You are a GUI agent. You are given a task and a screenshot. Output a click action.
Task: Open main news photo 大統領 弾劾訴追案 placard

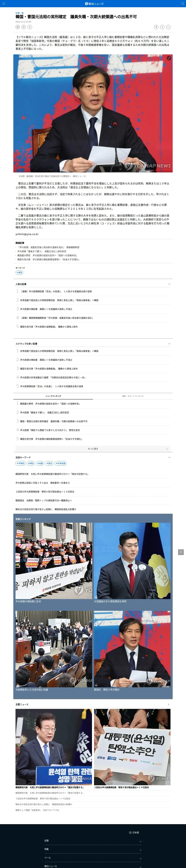coord(132,747)
